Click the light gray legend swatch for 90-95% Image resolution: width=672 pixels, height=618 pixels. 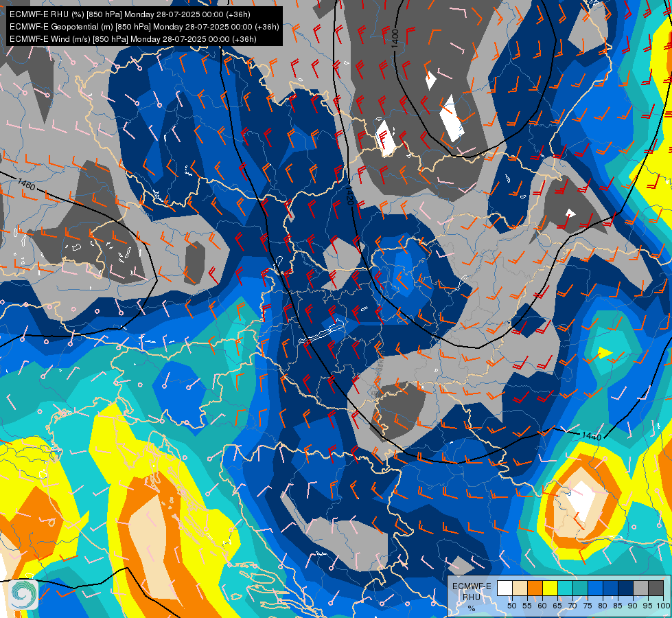[x=640, y=588]
